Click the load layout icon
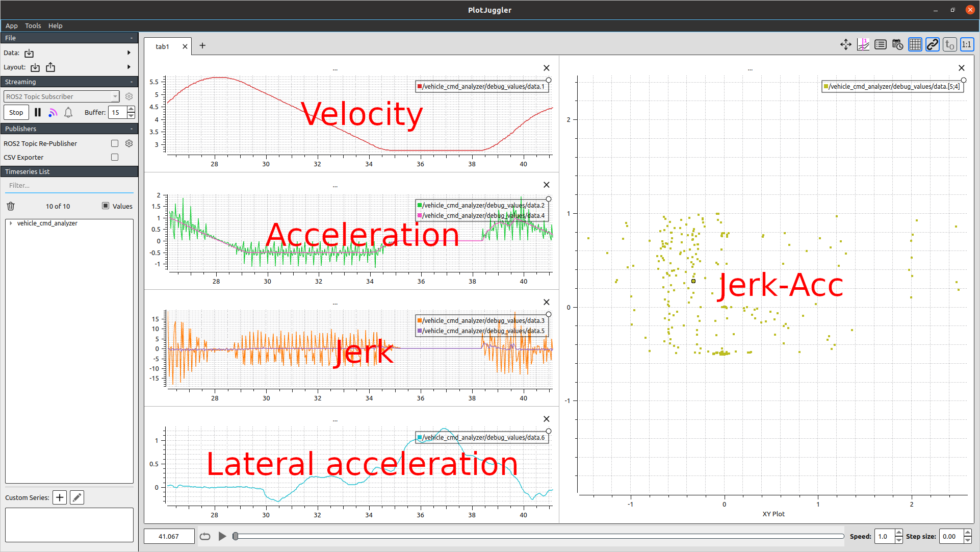The height and width of the screenshot is (552, 980). (35, 67)
